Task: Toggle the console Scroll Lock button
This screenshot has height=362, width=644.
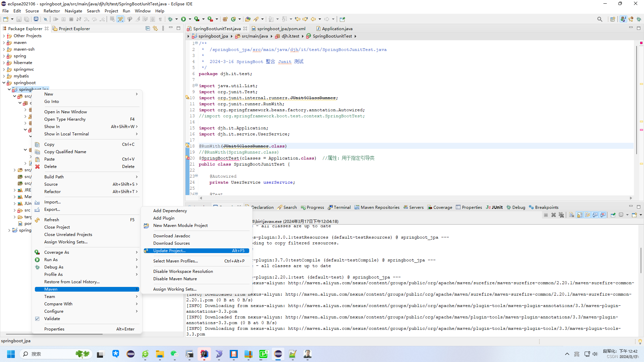Action: pos(580,215)
